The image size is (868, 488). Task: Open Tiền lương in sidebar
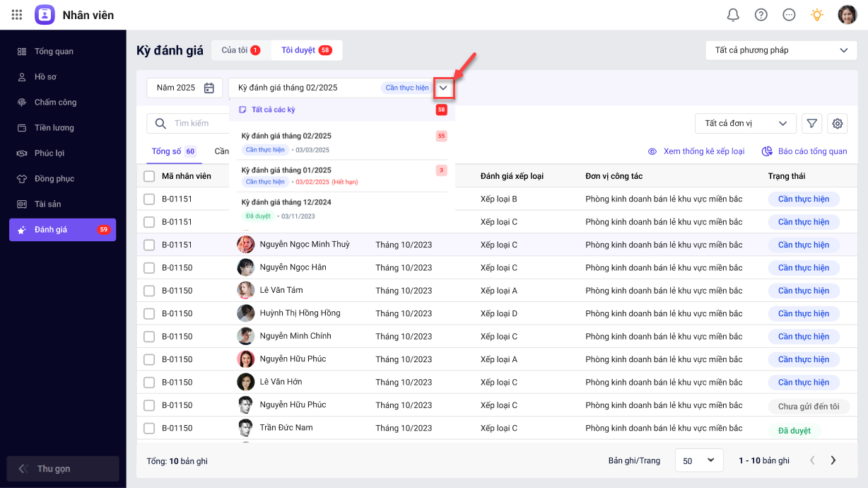(x=62, y=128)
